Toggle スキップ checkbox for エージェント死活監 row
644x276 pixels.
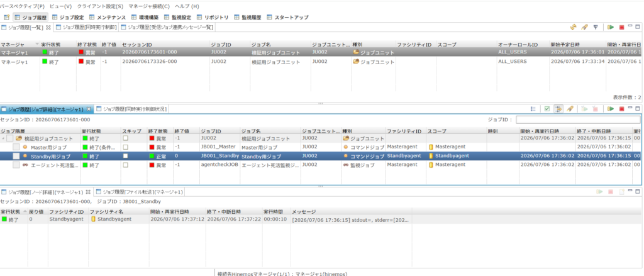click(x=126, y=165)
